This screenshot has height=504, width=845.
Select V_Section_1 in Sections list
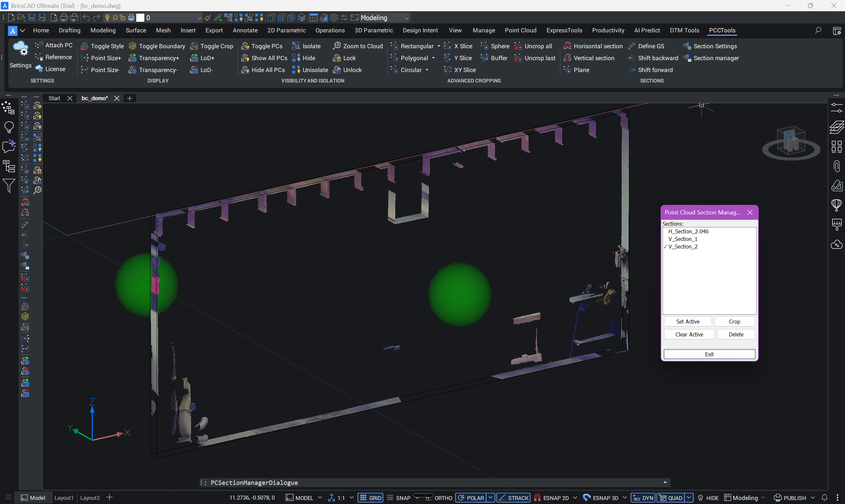point(683,239)
